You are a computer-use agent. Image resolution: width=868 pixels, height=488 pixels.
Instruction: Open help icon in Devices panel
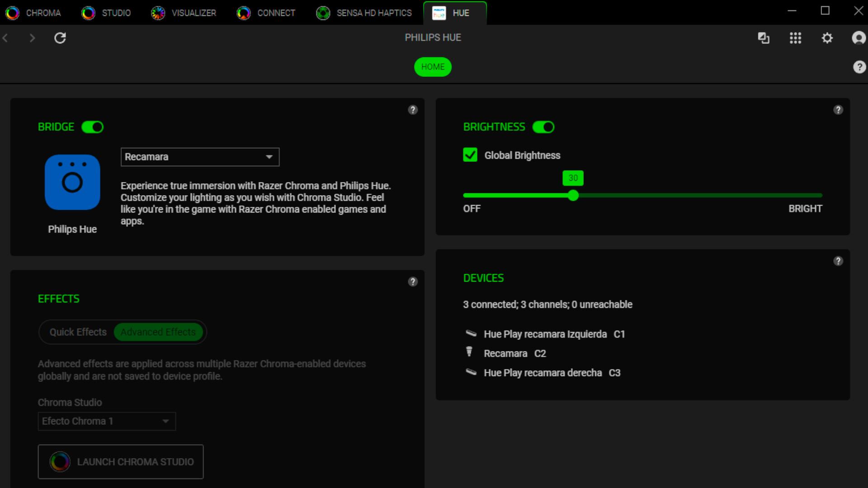838,261
